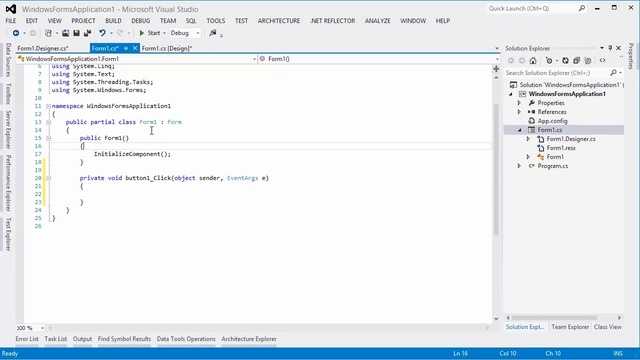
Task: Collapse the namespace code region outline
Action: tap(49, 106)
